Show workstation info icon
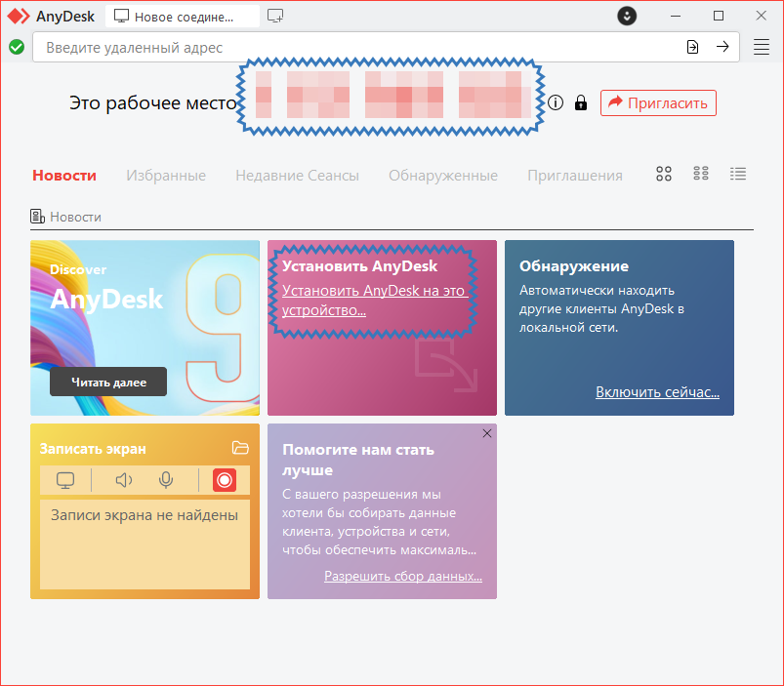Image resolution: width=784 pixels, height=686 pixels. point(556,102)
